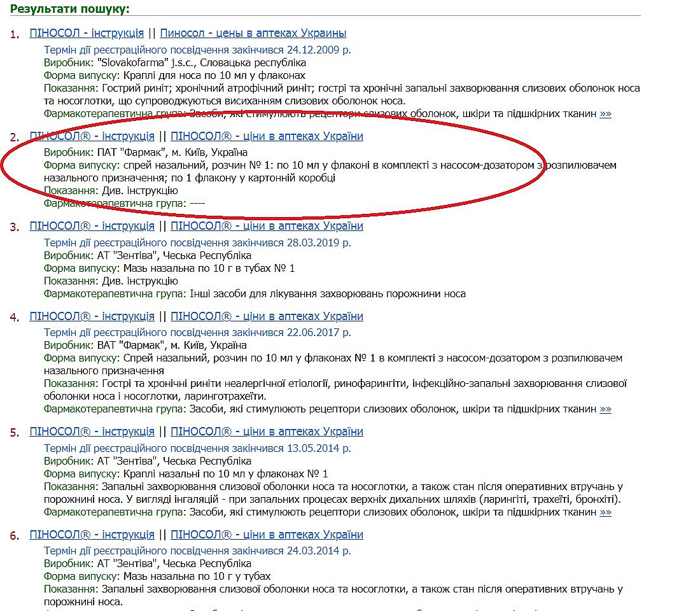Screen dimensions: 700x611
Task: Open ПІНОСОЛ - інструкція link in result 1
Action: [87, 33]
